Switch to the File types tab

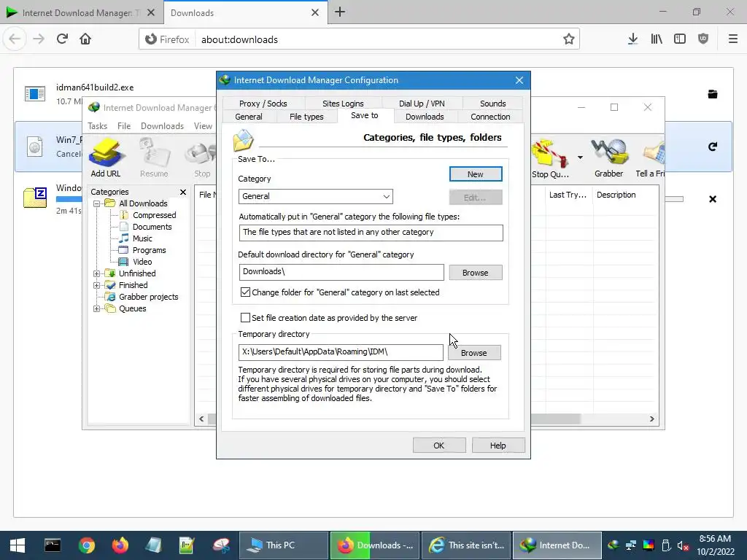pos(306,117)
